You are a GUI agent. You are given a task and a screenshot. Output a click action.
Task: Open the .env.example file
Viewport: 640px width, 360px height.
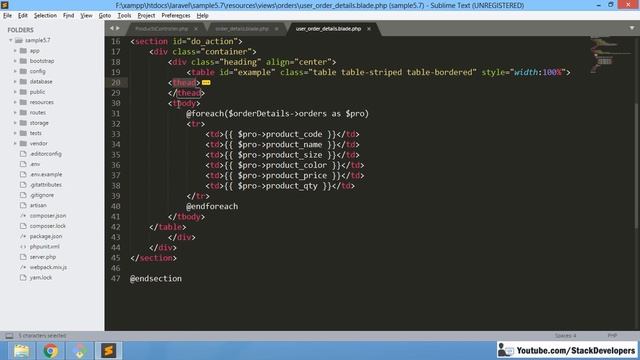46,174
